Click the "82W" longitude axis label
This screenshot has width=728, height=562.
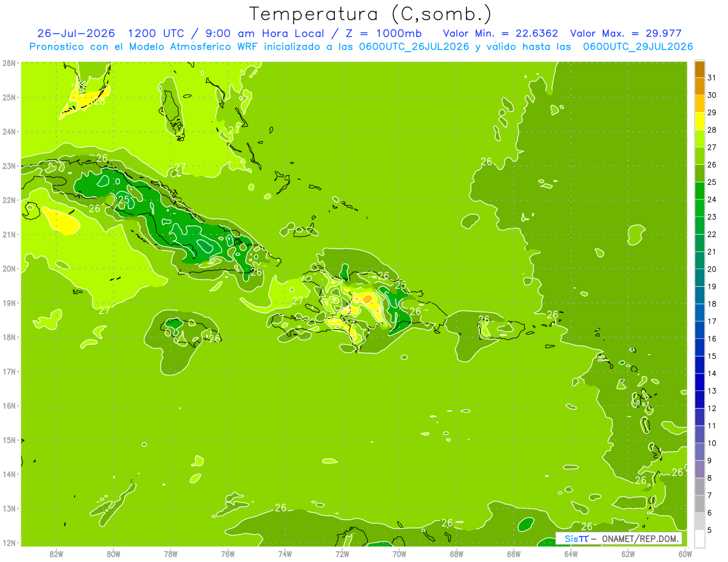[56, 554]
